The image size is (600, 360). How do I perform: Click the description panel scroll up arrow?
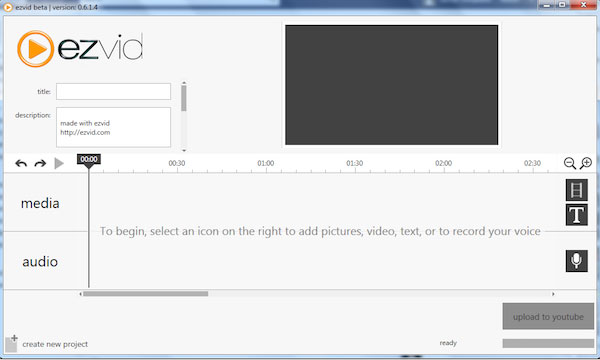point(184,83)
